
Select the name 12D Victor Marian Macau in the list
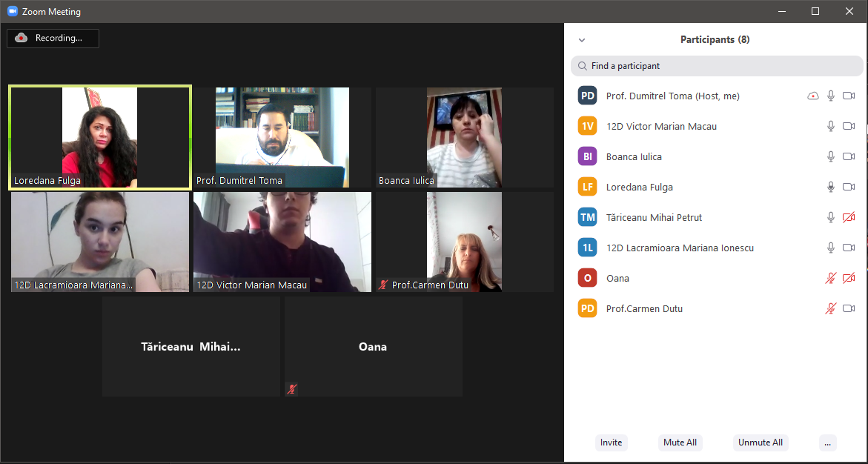click(661, 126)
